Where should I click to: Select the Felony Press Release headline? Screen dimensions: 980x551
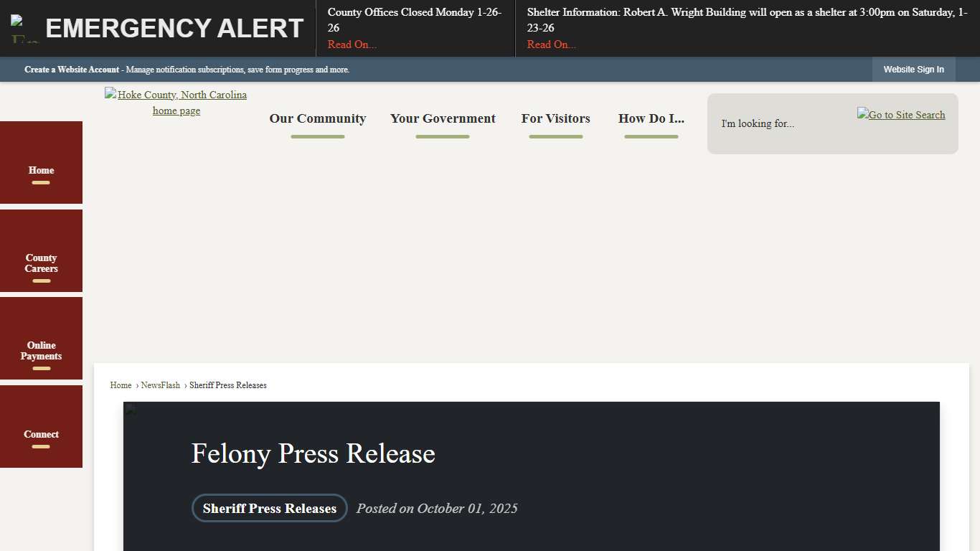(x=313, y=453)
